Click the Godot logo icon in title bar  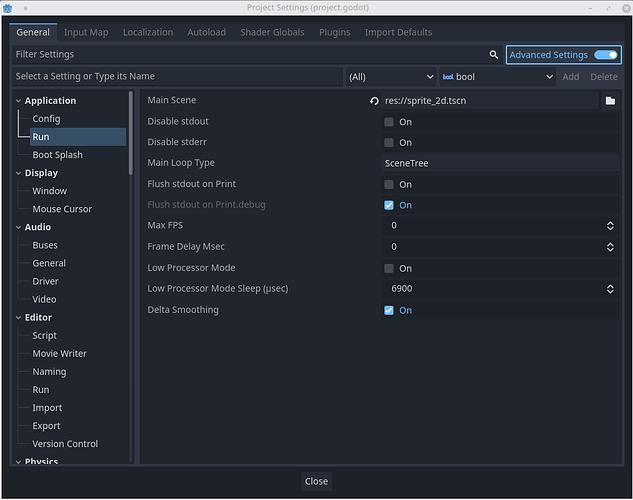[7, 8]
